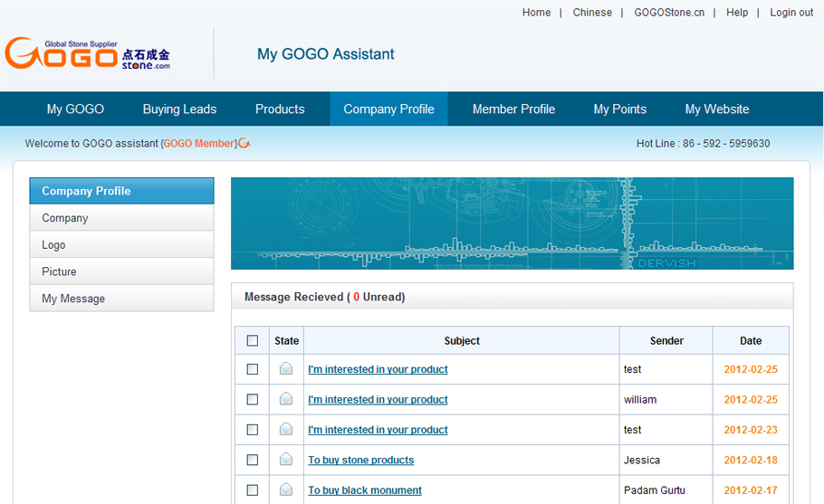This screenshot has width=824, height=504.
Task: Click the Login out link
Action: coord(791,13)
